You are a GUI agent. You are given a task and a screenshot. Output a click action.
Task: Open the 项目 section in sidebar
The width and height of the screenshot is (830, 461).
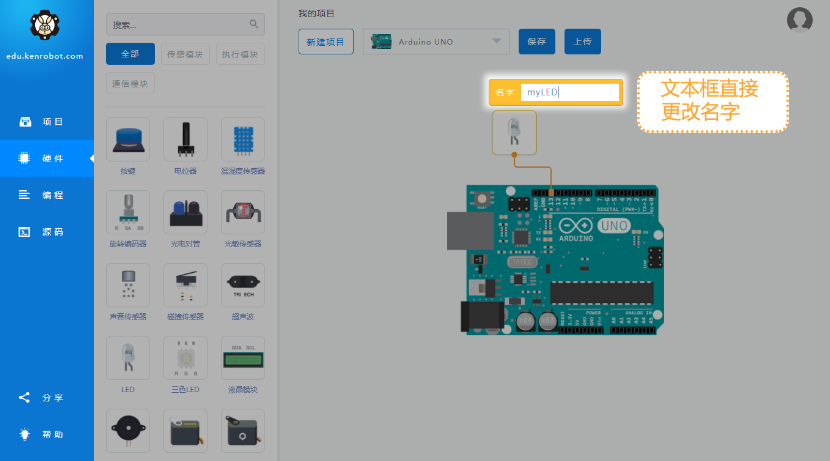(x=46, y=122)
